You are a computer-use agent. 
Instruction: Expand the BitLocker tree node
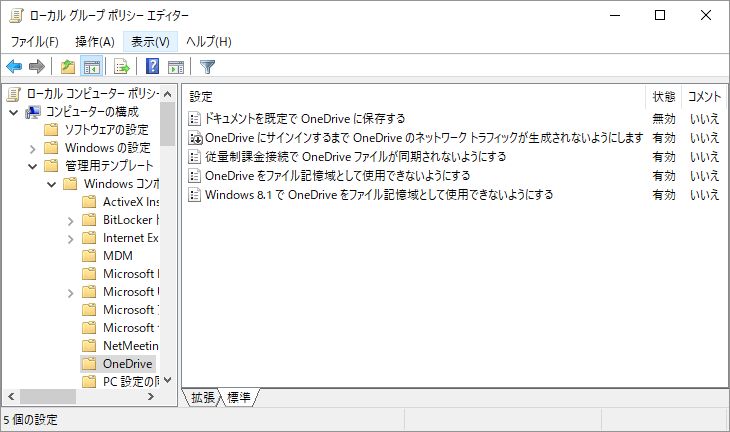[x=70, y=221]
